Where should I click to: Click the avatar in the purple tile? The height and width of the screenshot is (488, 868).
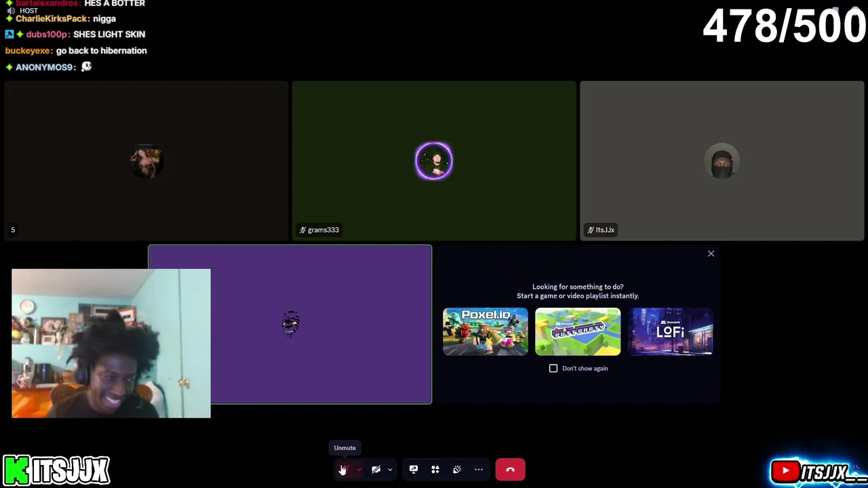tap(290, 324)
